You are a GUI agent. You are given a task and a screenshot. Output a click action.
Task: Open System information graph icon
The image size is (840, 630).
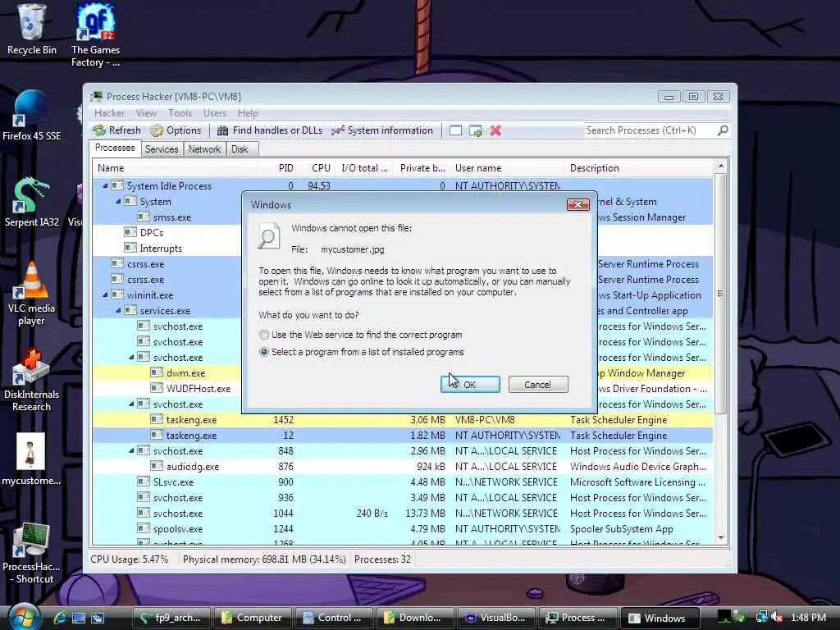pos(337,130)
